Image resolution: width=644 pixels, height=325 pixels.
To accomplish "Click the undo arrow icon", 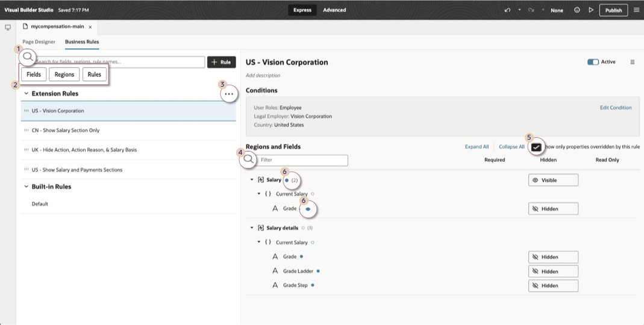I will (507, 10).
